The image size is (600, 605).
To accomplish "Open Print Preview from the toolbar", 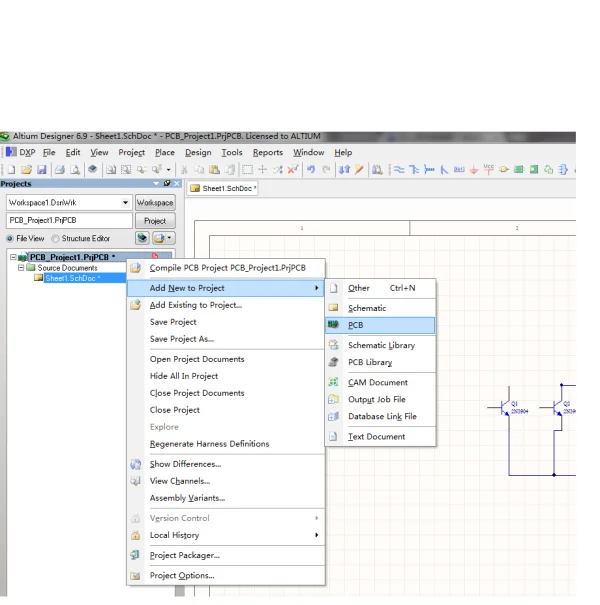I will coord(75,169).
